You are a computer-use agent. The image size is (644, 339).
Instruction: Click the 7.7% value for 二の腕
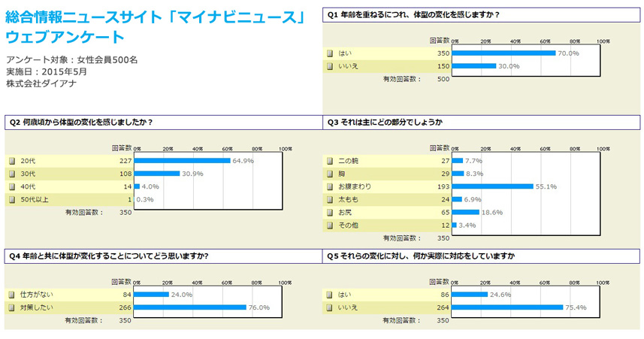pyautogui.click(x=474, y=161)
